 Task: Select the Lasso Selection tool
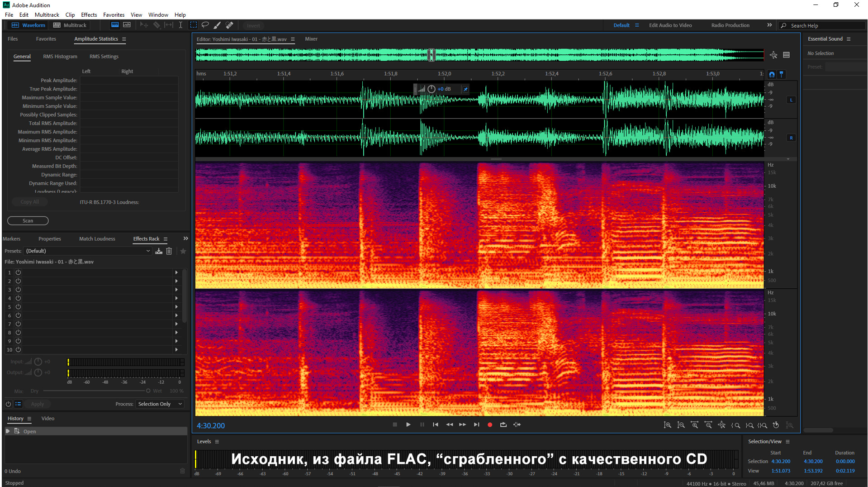point(205,25)
